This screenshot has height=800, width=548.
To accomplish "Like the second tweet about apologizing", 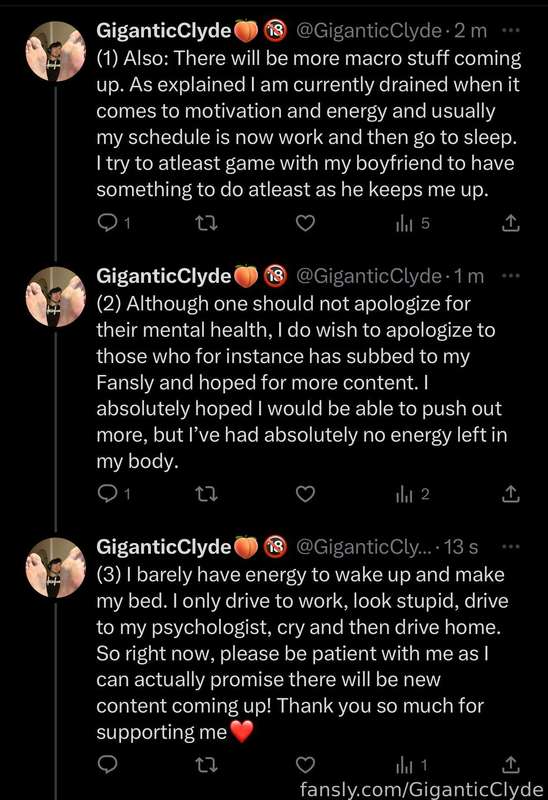I will [305, 493].
